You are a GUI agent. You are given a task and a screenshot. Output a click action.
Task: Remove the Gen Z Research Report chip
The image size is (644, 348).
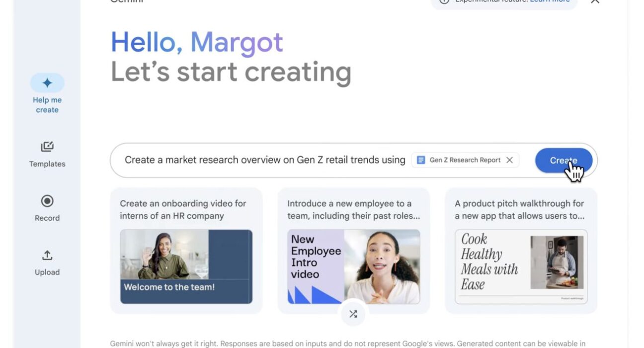(x=509, y=160)
